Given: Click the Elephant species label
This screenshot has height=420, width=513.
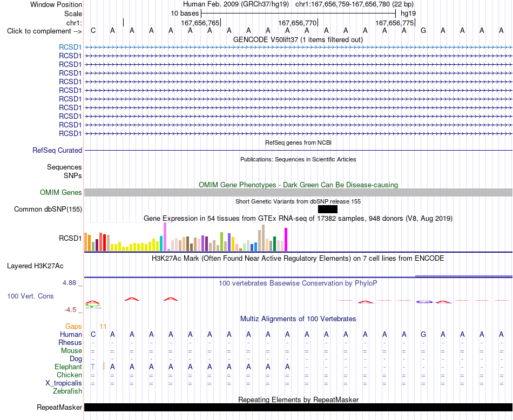Looking at the screenshot, I should (x=68, y=367).
